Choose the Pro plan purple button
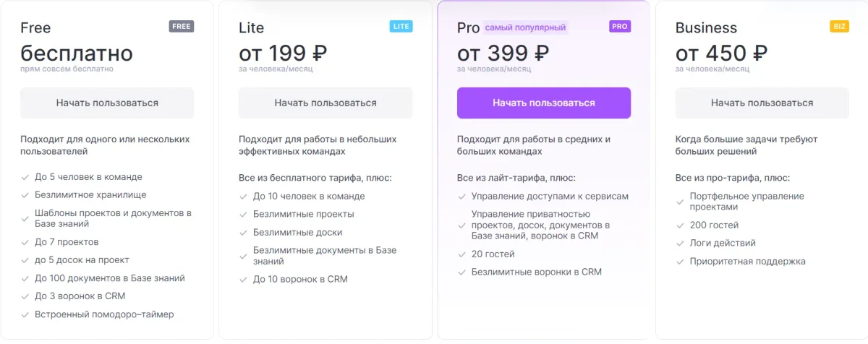Viewport: 868px width, 344px height. click(x=544, y=103)
